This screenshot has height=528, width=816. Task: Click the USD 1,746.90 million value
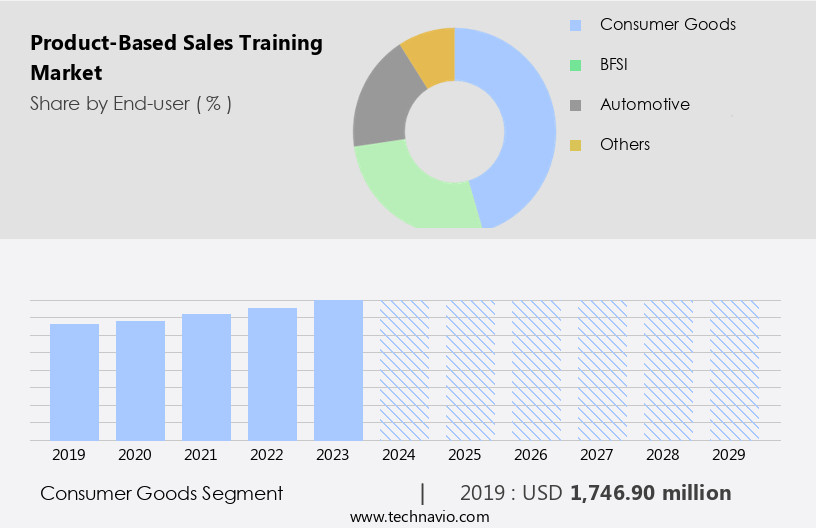[x=650, y=493]
